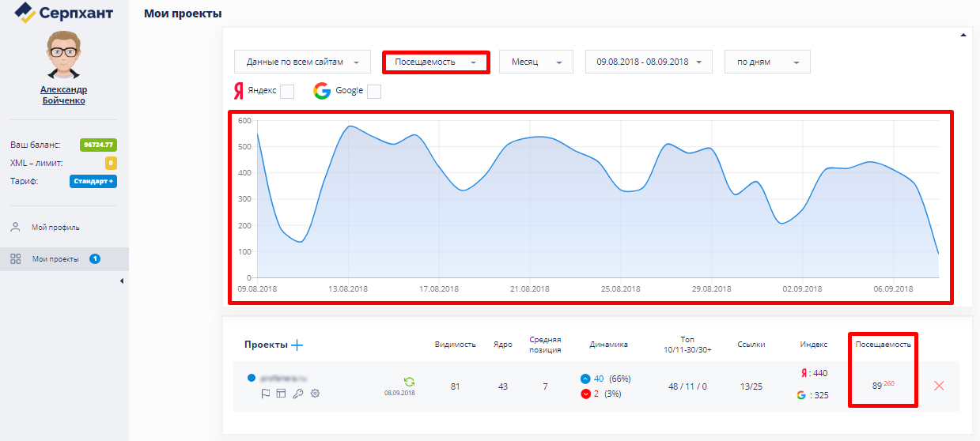This screenshot has width=980, height=441.
Task: Enable the Google checkbox
Action: [x=374, y=92]
